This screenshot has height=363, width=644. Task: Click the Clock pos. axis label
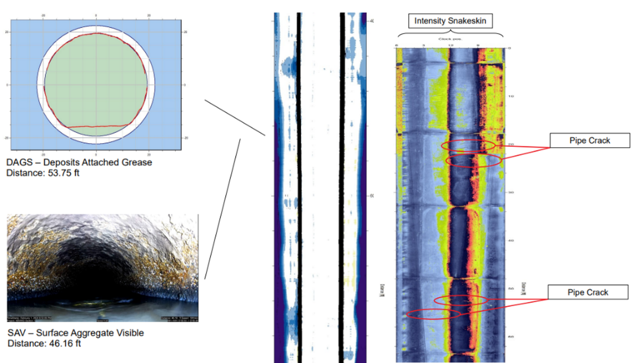pyautogui.click(x=450, y=39)
